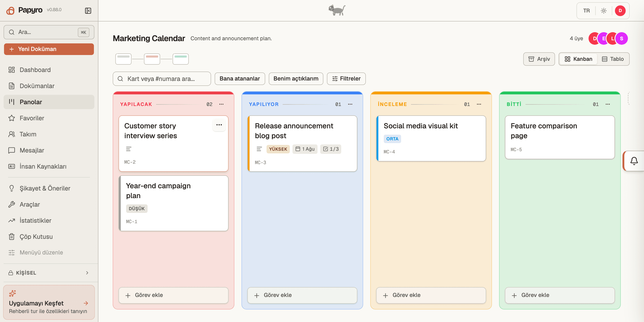Open the Release announcement blog post card
This screenshot has width=644, height=322.
302,144
